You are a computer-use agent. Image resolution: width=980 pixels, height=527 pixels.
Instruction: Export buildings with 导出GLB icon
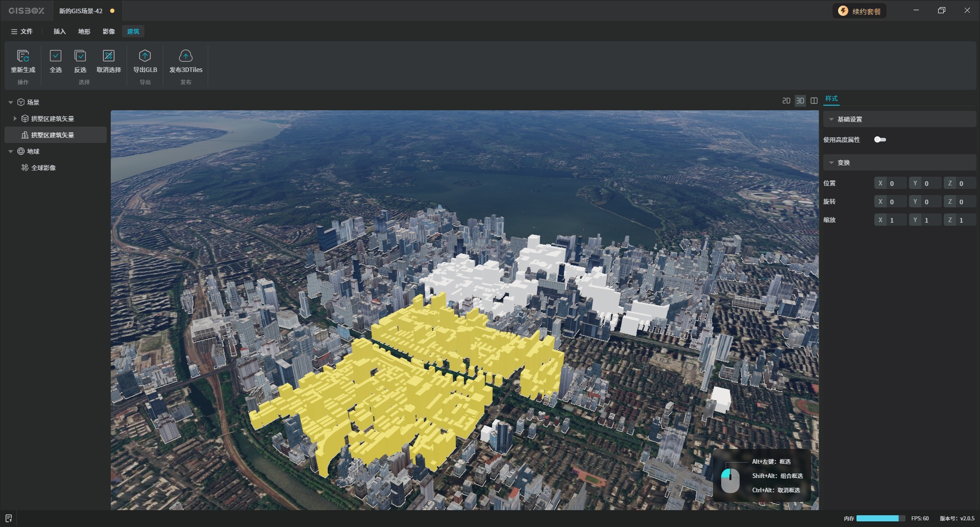(x=145, y=56)
